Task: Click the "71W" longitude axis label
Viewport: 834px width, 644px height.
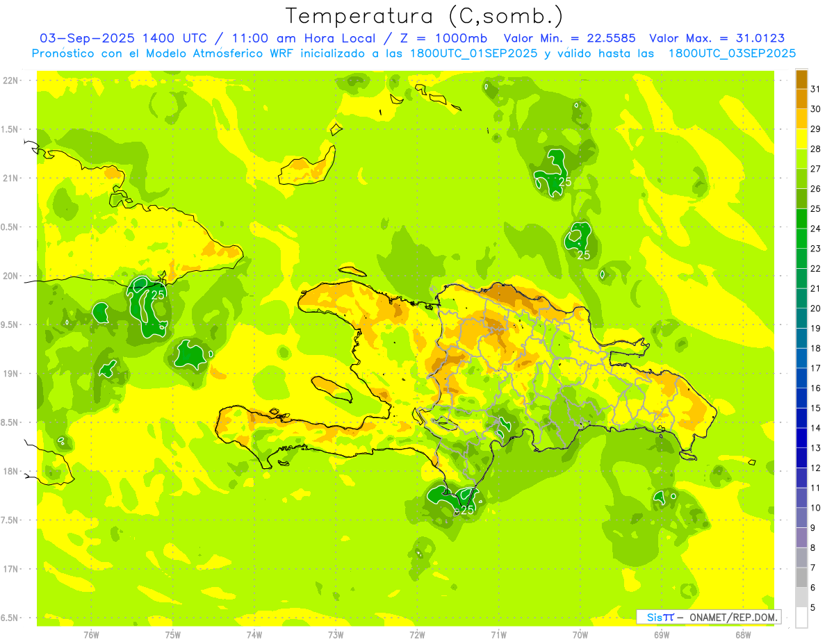Action: pyautogui.click(x=499, y=634)
